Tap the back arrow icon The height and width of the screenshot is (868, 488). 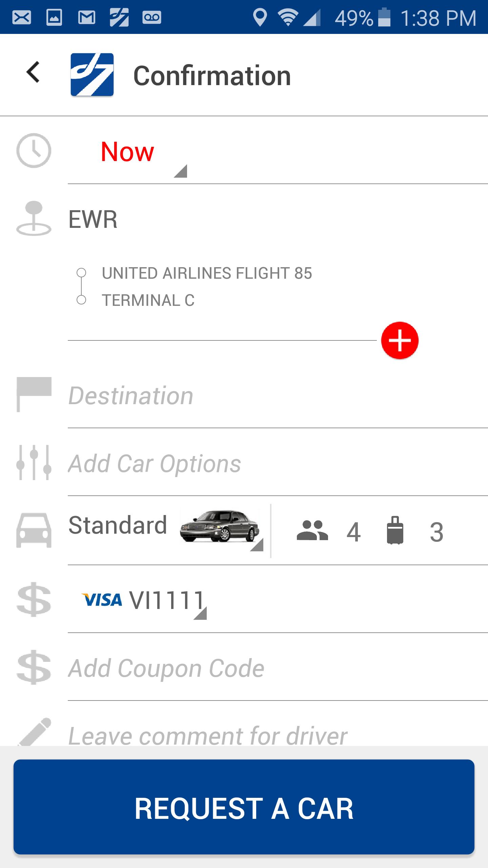click(33, 72)
